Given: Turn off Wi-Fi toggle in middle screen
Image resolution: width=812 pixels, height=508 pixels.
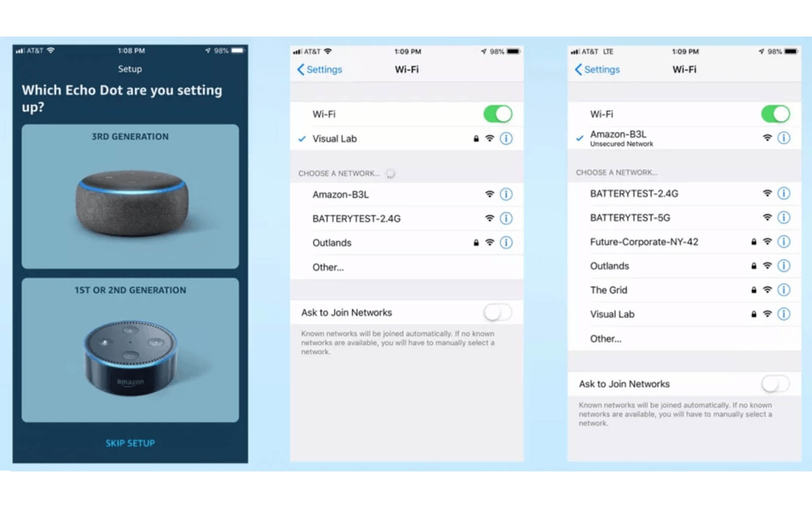Looking at the screenshot, I should [x=497, y=114].
